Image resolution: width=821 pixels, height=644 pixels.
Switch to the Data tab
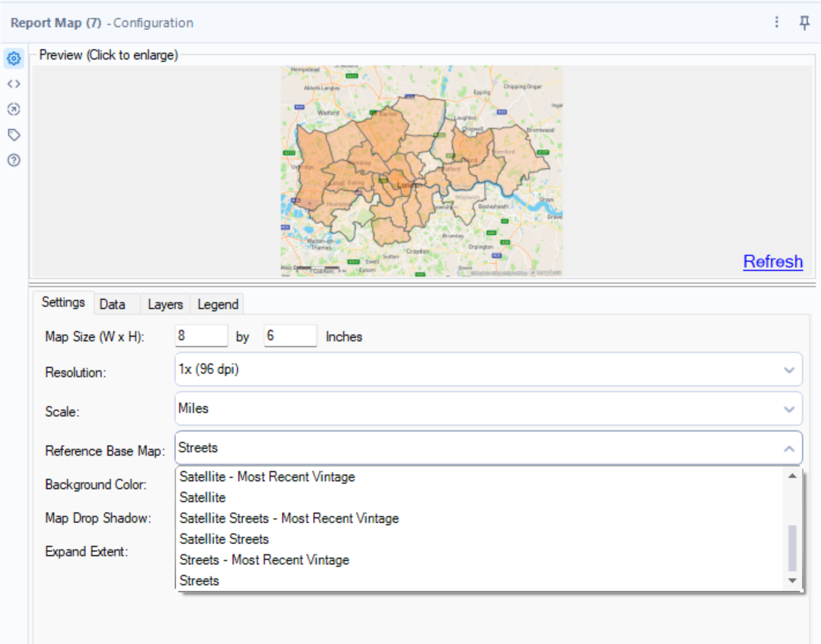point(112,304)
